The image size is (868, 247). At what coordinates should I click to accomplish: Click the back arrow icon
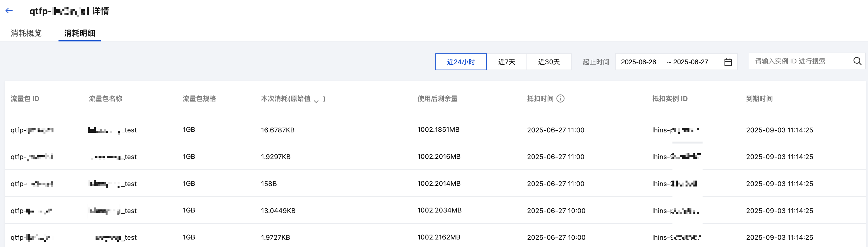coord(9,11)
